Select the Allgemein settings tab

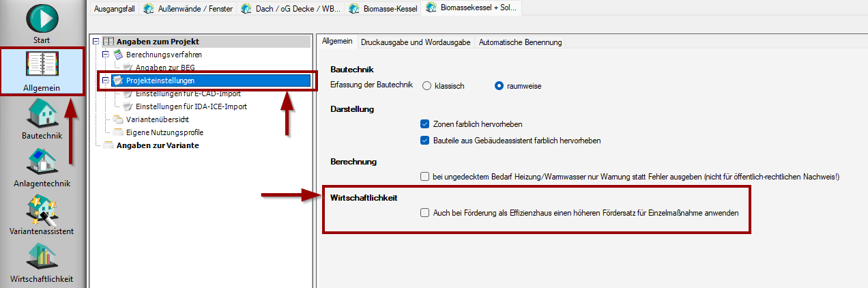336,42
